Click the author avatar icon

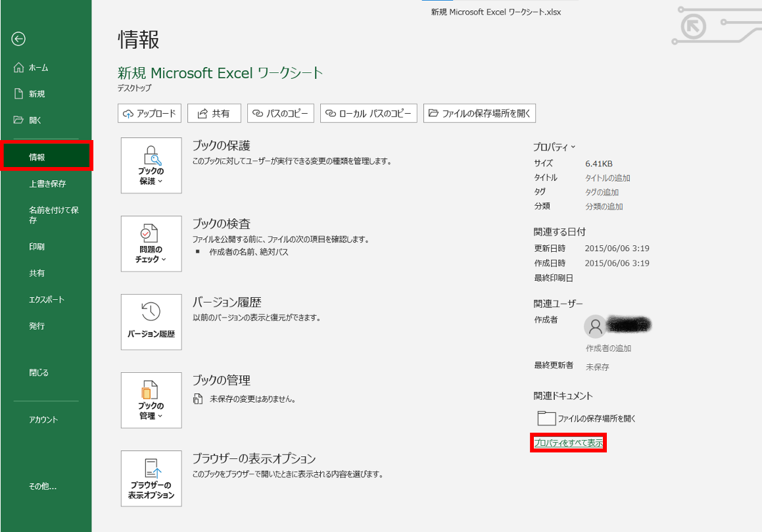click(x=595, y=326)
